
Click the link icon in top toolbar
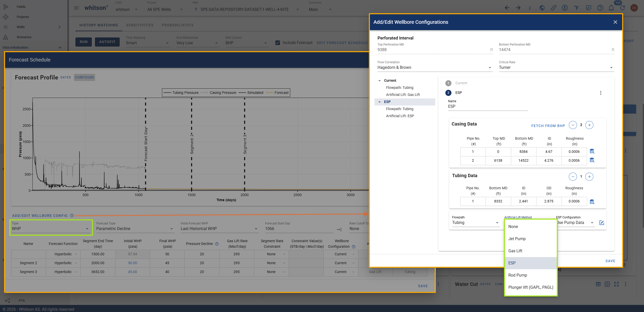click(553, 8)
